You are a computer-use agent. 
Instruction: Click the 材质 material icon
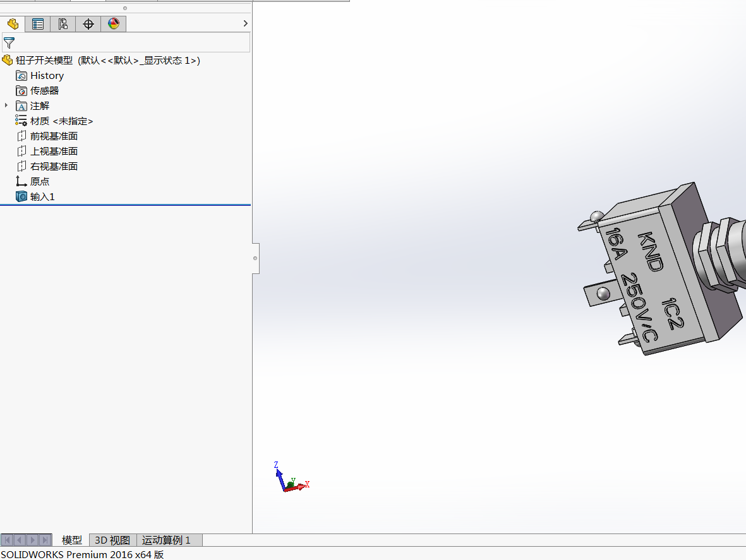[21, 121]
